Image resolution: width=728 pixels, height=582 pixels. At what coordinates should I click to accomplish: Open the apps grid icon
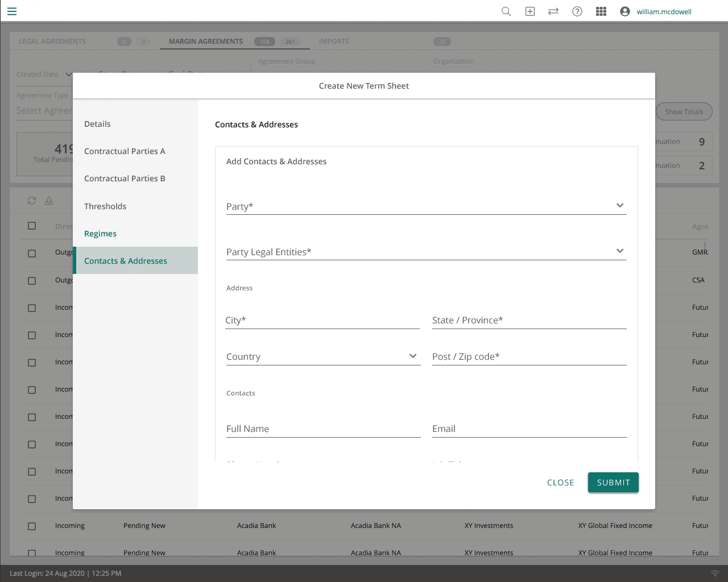(x=601, y=11)
